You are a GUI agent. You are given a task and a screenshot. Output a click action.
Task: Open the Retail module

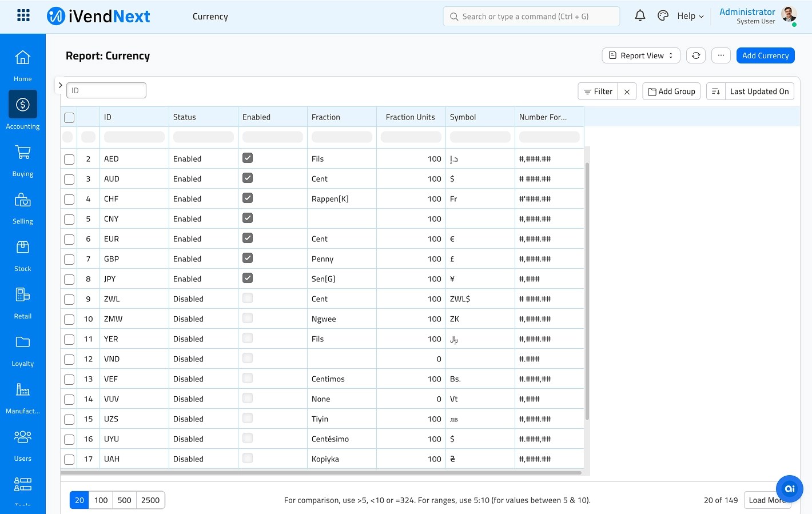pos(23,303)
